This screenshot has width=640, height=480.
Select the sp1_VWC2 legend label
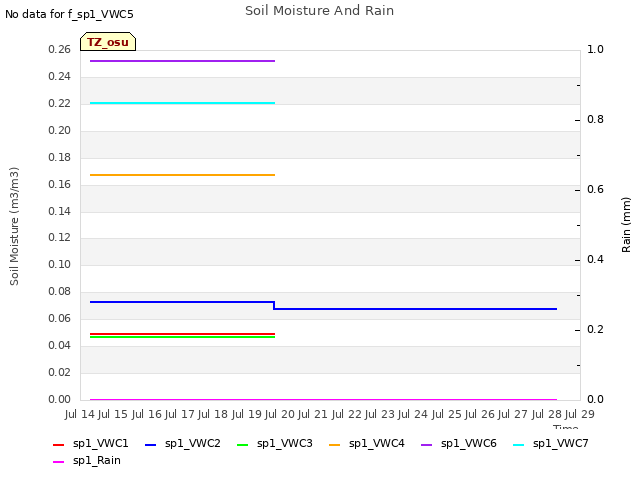[x=193, y=443]
